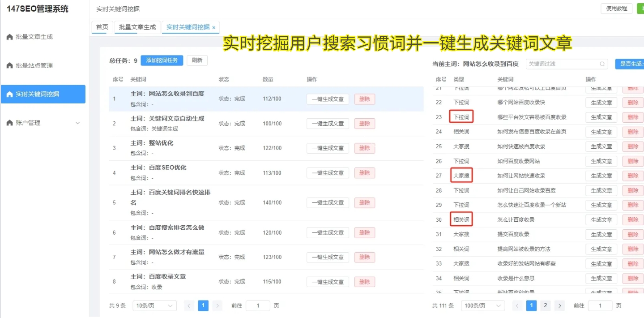Viewport: 644px width, 318px height.
Task: Click the 实时关键词挖掘 sidebar icon
Action: [x=10, y=94]
